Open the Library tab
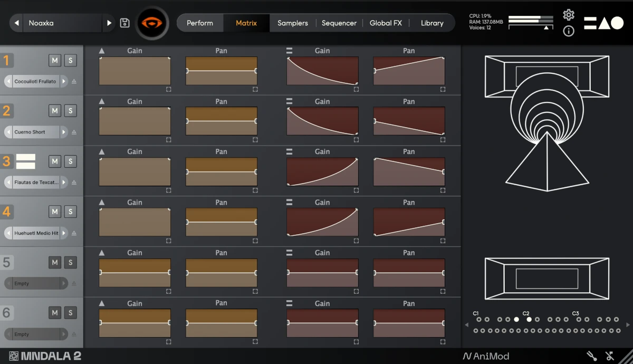The image size is (633, 364). 432,23
